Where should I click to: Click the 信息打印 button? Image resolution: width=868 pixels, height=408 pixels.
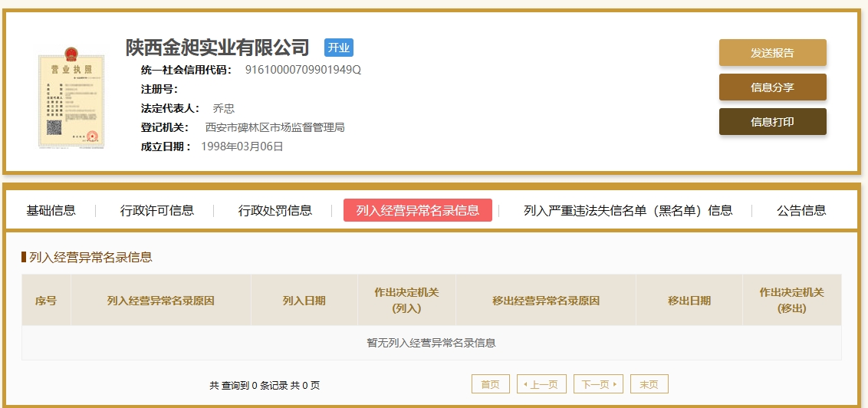(x=772, y=122)
